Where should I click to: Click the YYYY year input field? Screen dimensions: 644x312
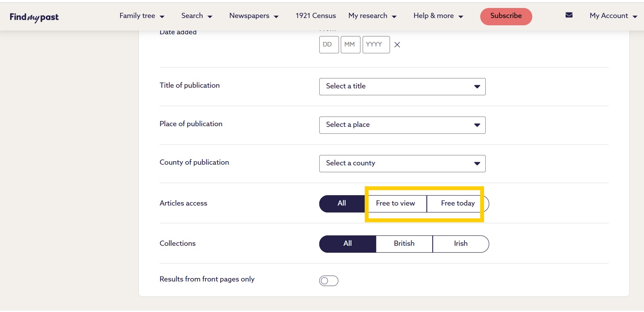376,45
